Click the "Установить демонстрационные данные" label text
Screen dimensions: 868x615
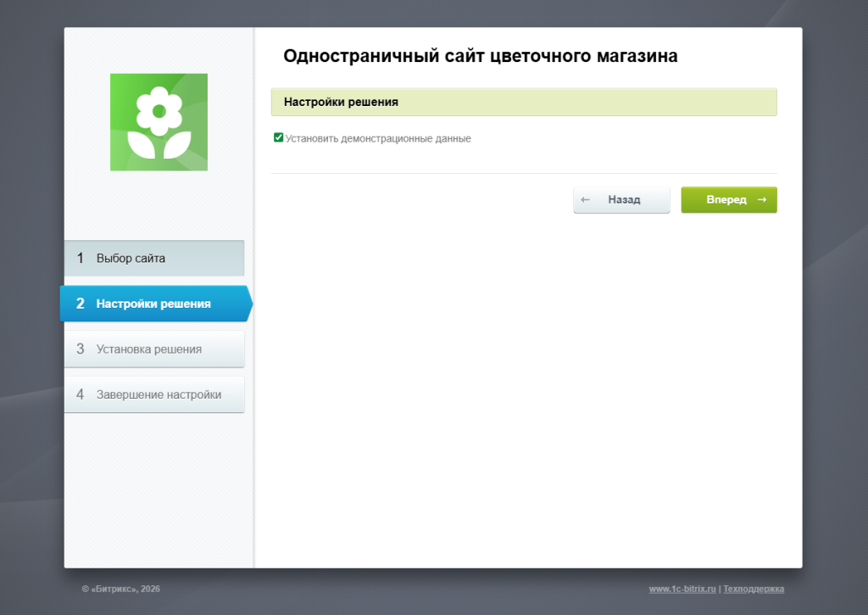tap(378, 138)
